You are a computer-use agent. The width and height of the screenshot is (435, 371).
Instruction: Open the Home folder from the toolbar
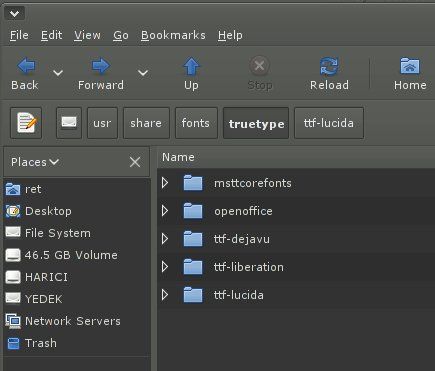pyautogui.click(x=410, y=74)
